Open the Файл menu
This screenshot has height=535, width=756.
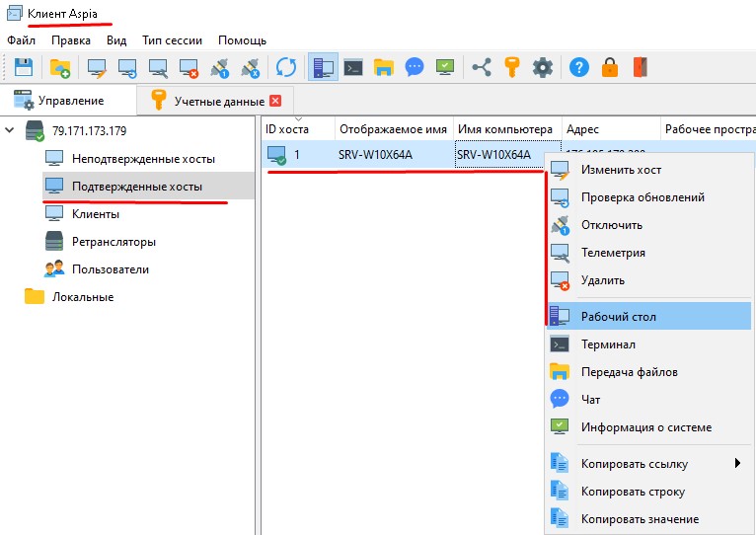coord(21,40)
